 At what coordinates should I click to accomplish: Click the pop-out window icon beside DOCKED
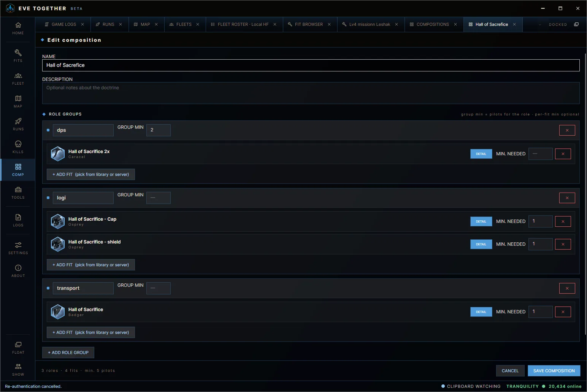576,24
